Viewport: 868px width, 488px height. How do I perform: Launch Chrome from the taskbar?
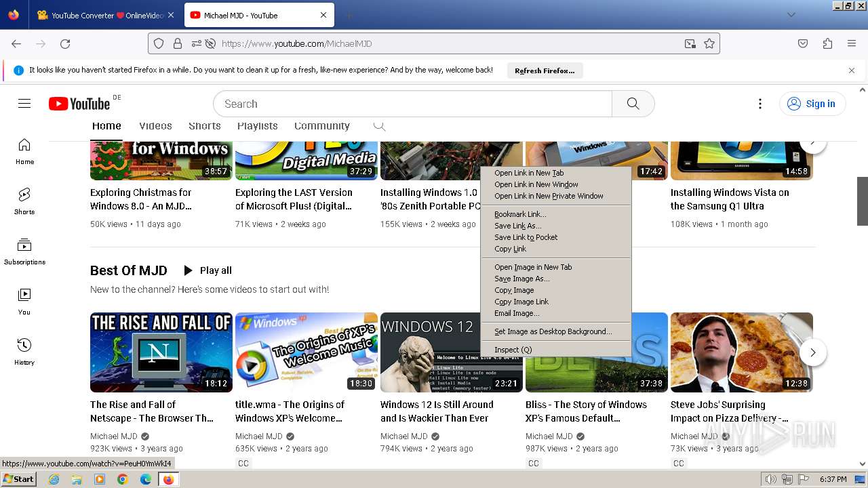(123, 479)
